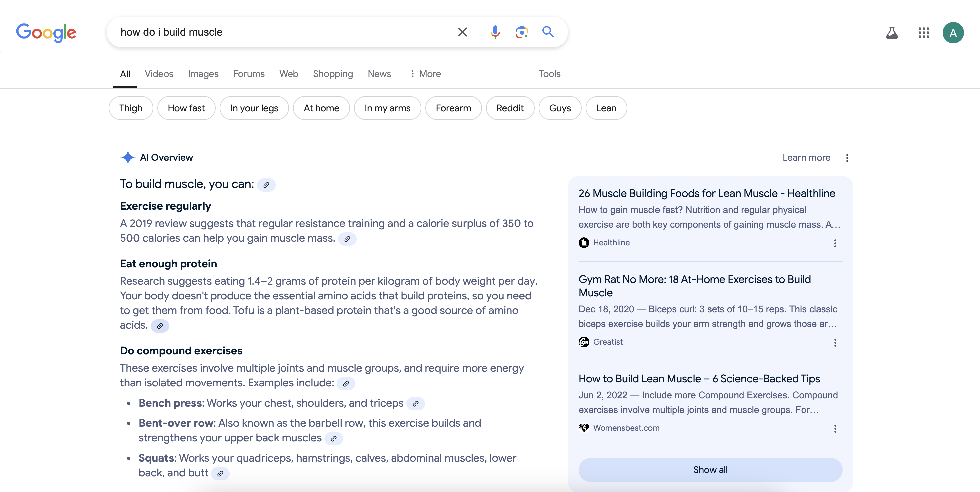Open three-dot menu for Womensbest.com source
980x492 pixels.
pyautogui.click(x=835, y=428)
